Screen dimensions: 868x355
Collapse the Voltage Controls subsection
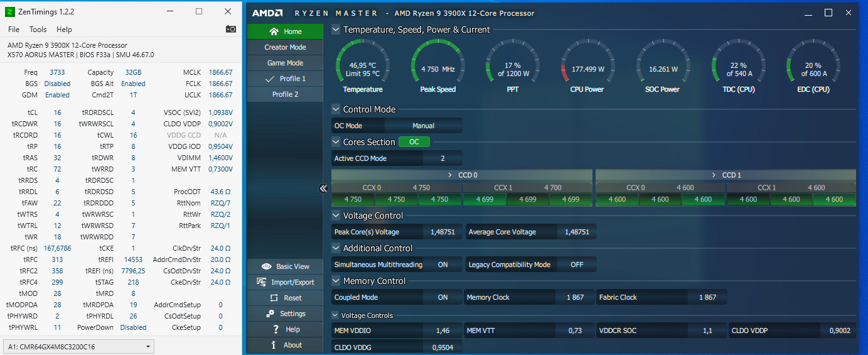pos(335,315)
